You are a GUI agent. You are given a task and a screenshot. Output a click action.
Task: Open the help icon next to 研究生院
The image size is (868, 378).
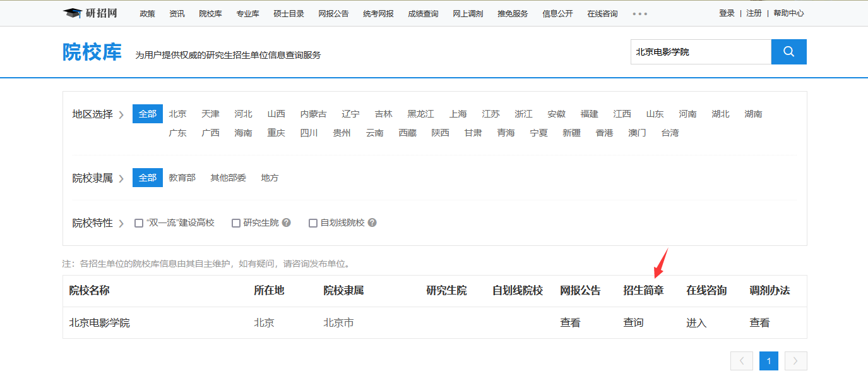287,223
